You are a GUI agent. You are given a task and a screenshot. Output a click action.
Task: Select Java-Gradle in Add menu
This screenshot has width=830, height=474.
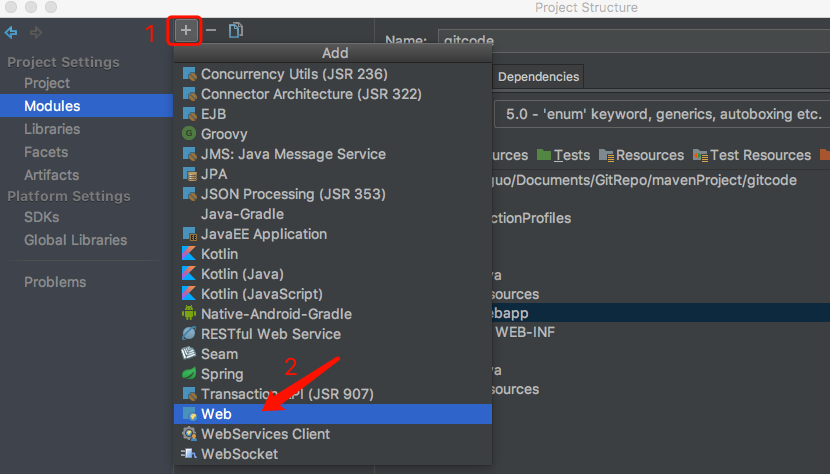tap(333, 214)
